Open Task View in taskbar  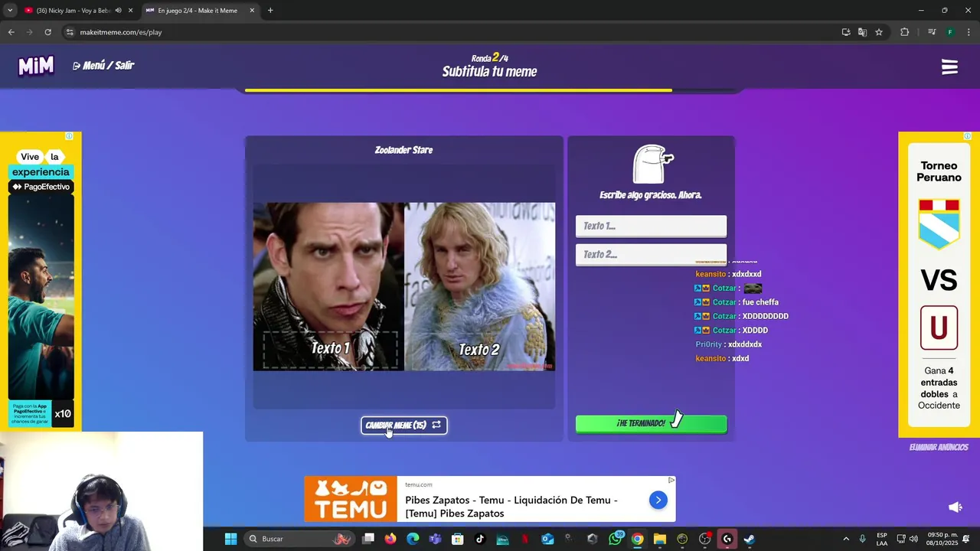coord(368,539)
